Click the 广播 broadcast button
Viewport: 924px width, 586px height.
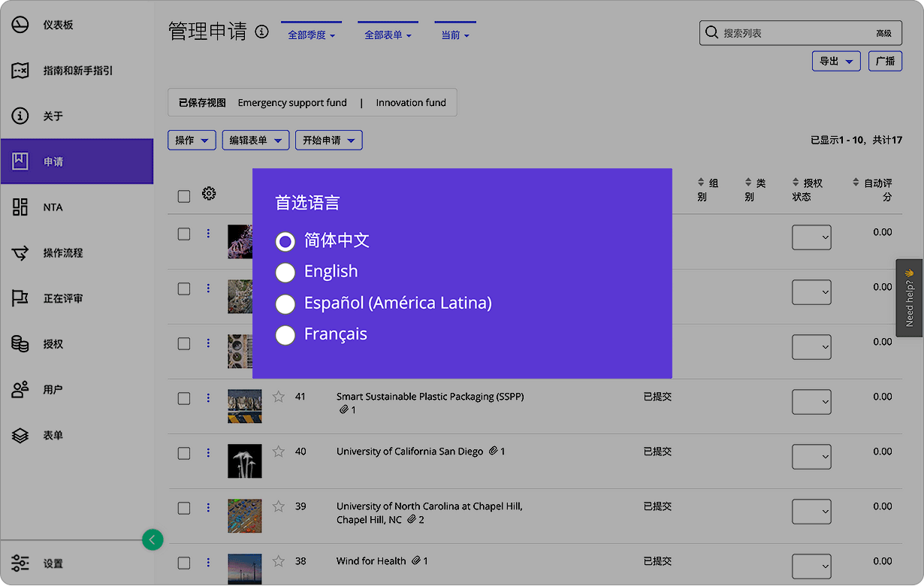point(885,62)
